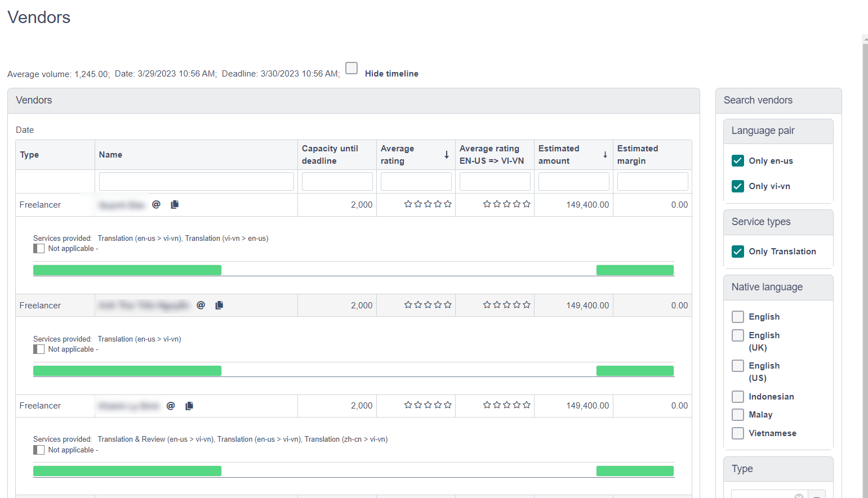Click EN-US => VI-VN rating stars in first row

click(507, 204)
